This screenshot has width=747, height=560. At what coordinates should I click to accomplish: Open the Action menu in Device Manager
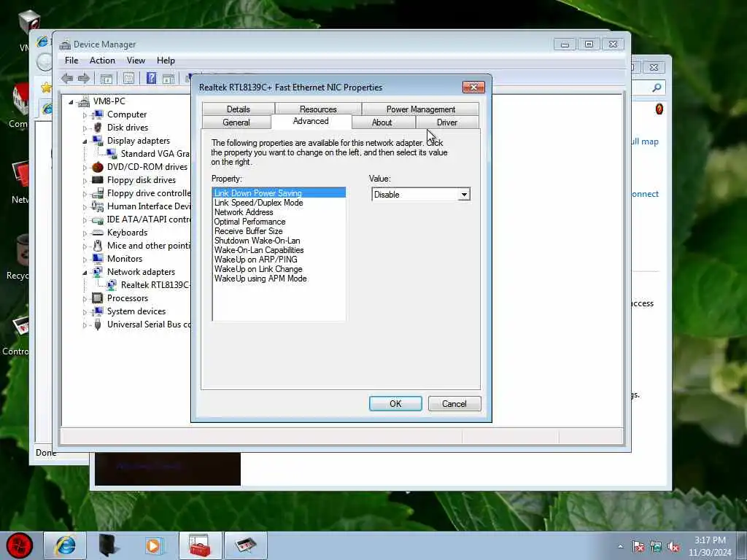click(x=102, y=61)
